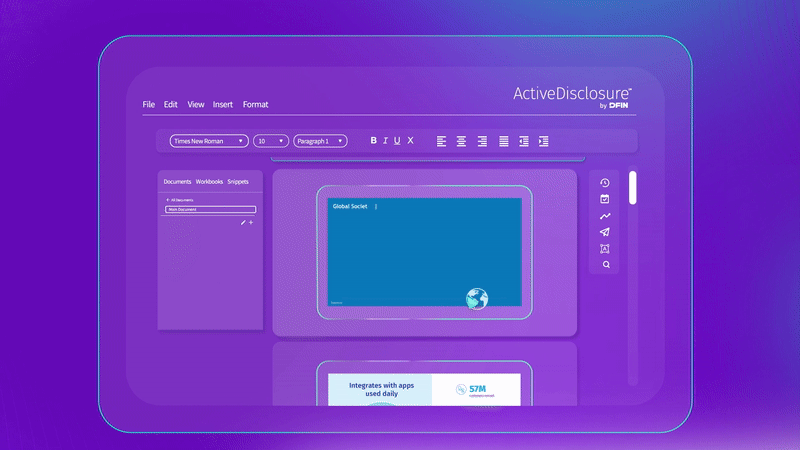Click the magnifier search icon in sidebar
800x450 pixels.
pyautogui.click(x=606, y=265)
